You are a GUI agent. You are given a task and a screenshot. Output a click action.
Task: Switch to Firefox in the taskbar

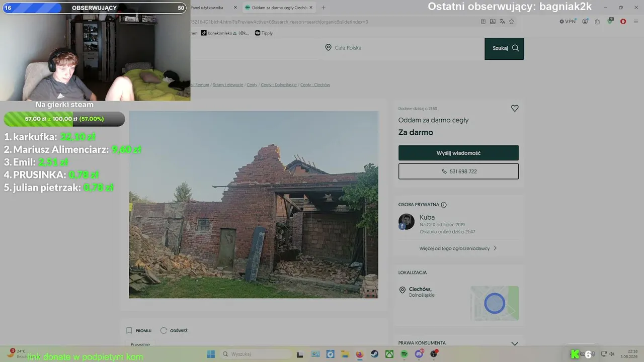coord(360,354)
